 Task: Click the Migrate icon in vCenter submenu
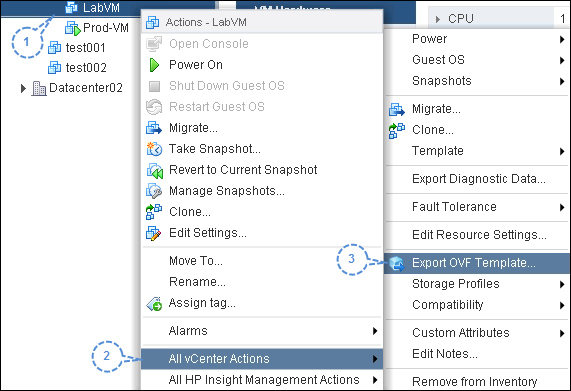point(397,109)
